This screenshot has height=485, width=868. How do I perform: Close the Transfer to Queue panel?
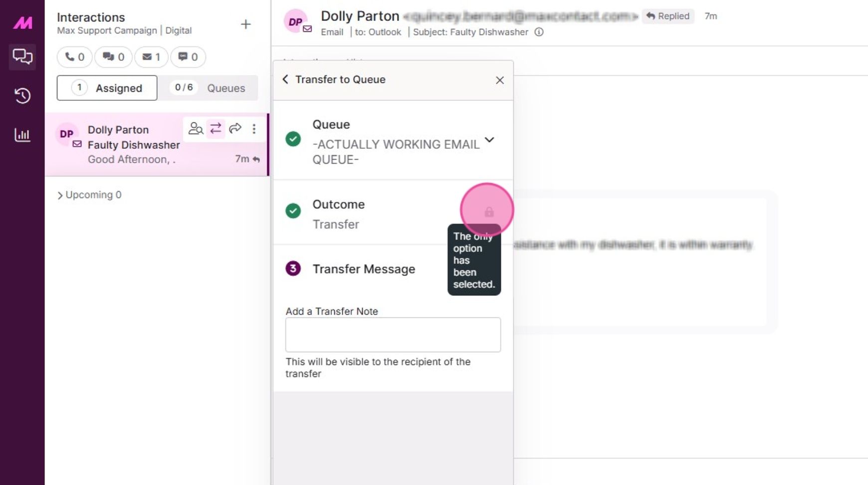click(x=500, y=80)
